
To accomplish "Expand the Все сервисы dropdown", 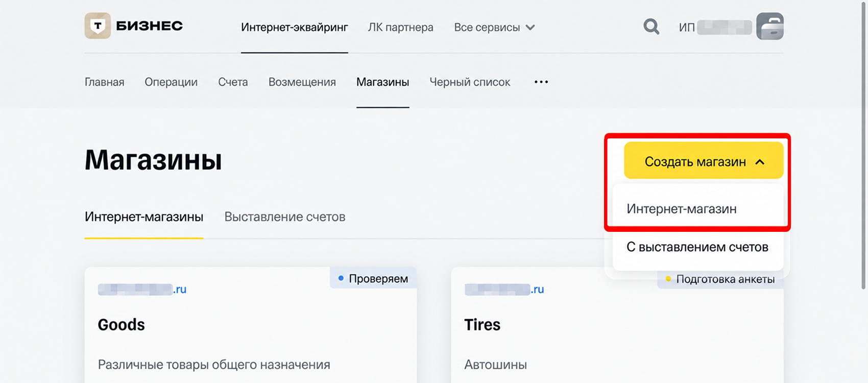I will point(494,28).
